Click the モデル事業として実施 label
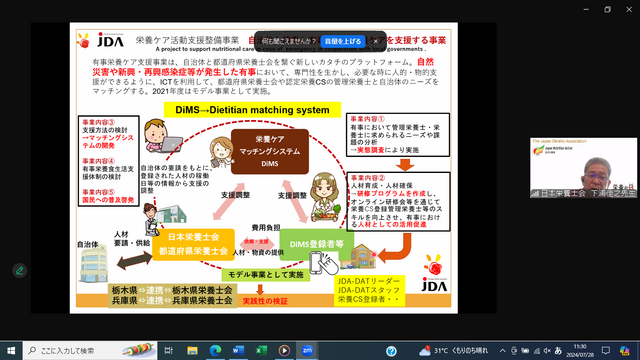Screen dimensions: 640x360 coord(266,275)
